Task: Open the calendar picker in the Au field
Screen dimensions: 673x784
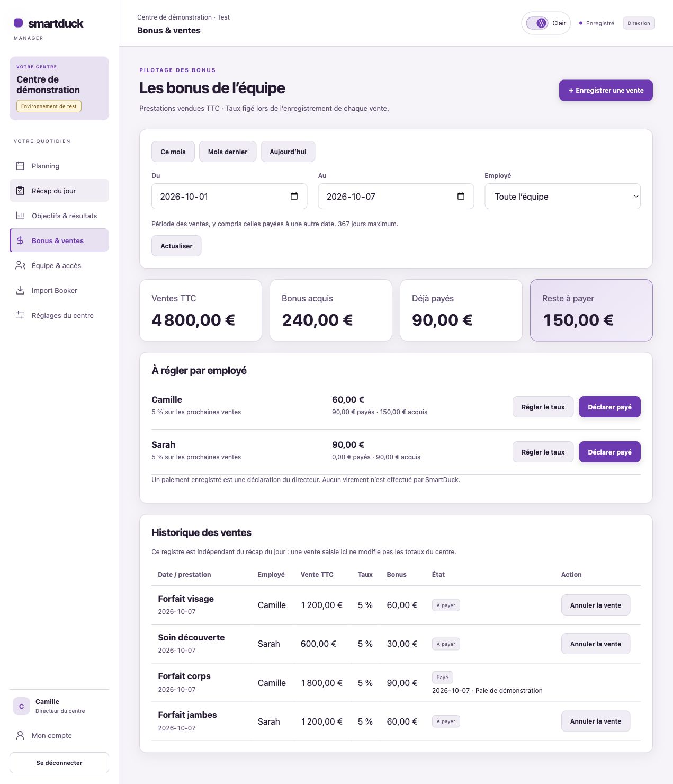Action: click(x=461, y=197)
